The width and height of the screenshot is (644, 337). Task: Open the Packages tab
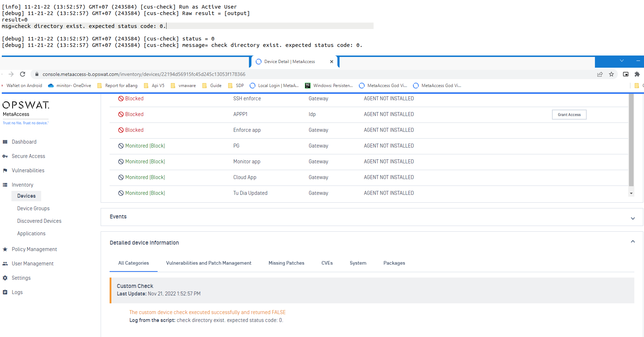point(394,263)
